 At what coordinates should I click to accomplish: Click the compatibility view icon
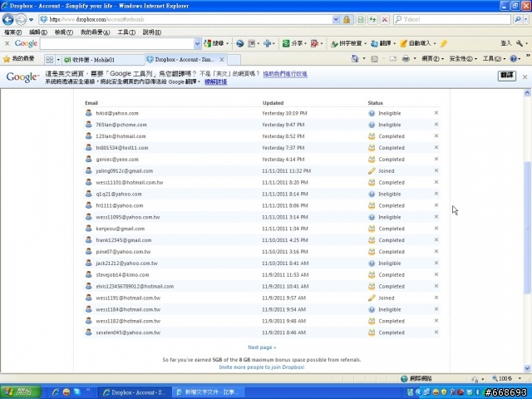point(361,19)
